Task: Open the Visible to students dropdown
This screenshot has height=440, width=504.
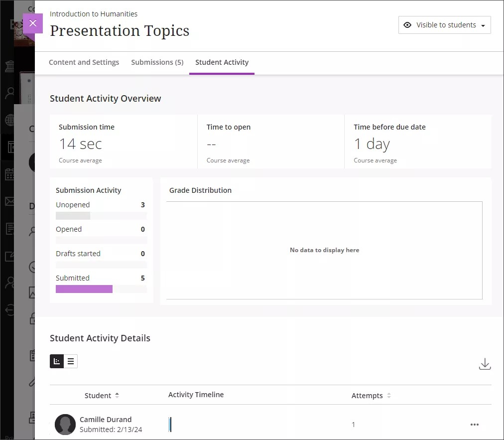Action: point(444,24)
